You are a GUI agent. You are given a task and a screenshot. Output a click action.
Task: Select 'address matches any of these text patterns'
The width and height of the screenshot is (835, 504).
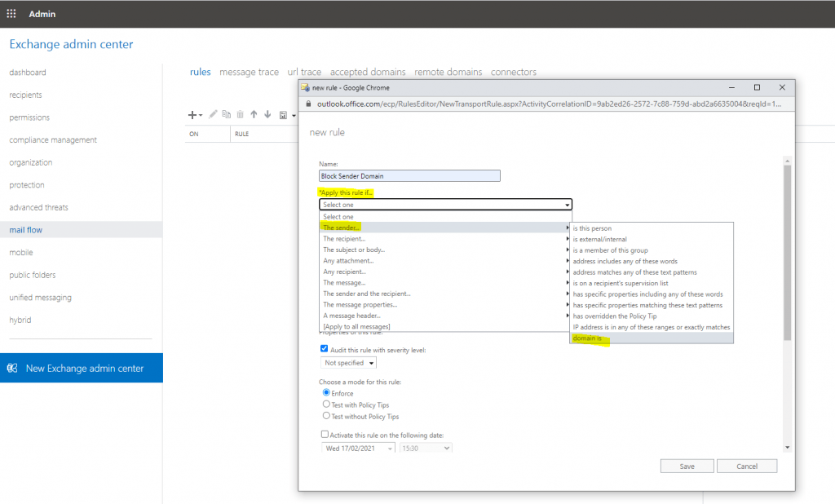pos(652,272)
